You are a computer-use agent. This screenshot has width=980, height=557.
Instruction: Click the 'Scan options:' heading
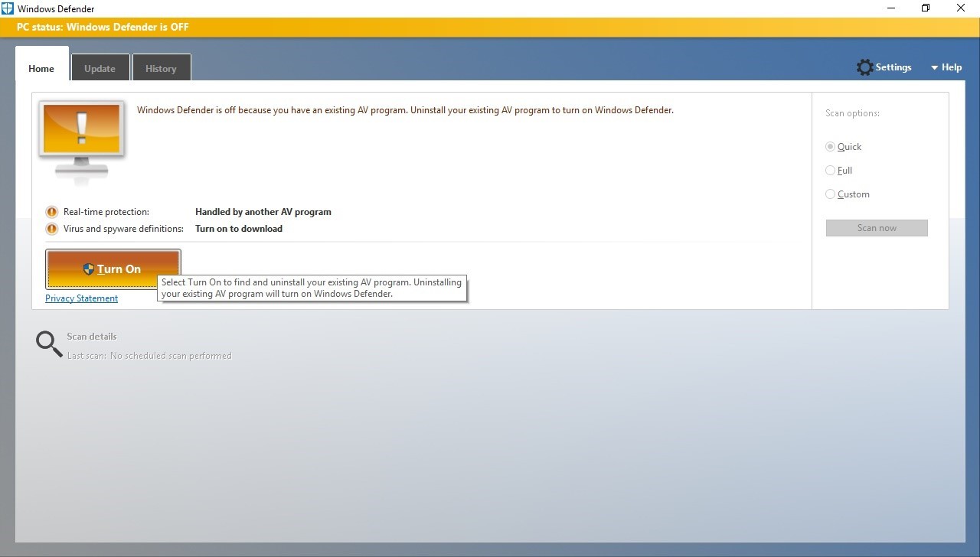852,113
